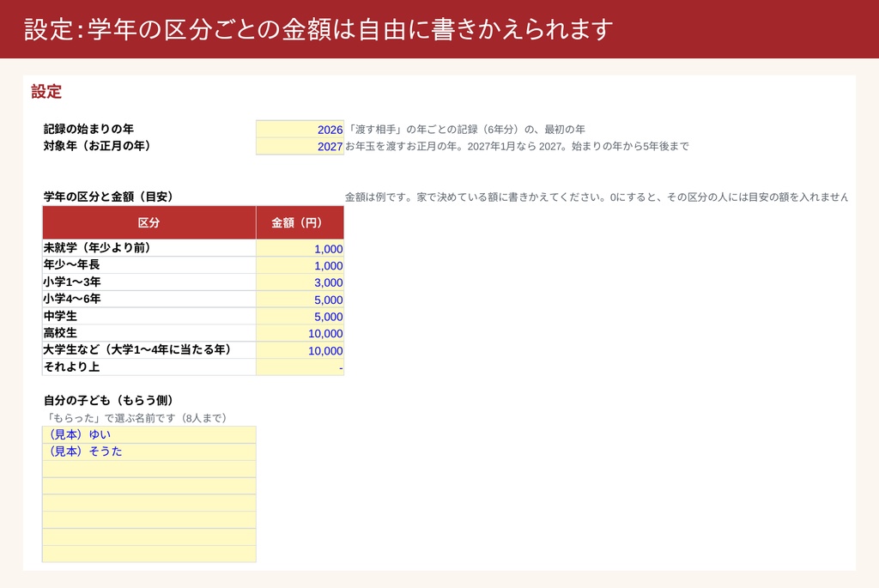
Task: Select the 高校生 amount cell 10,000
Action: click(x=300, y=333)
